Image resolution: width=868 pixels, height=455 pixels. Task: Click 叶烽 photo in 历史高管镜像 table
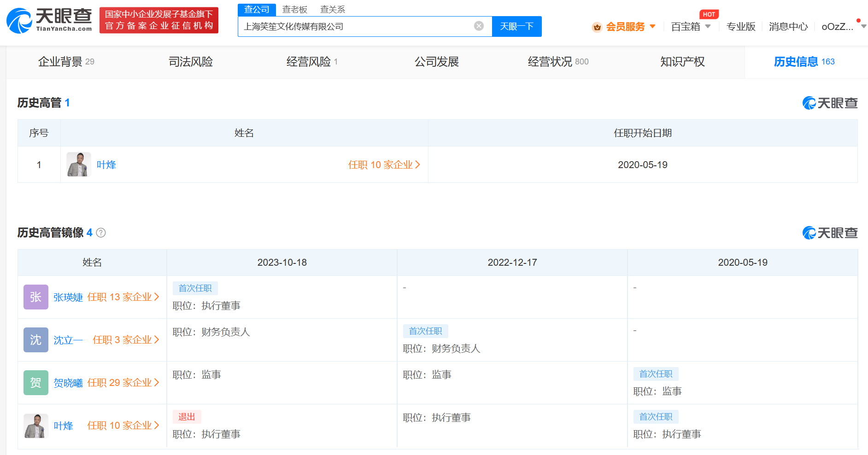coord(36,426)
